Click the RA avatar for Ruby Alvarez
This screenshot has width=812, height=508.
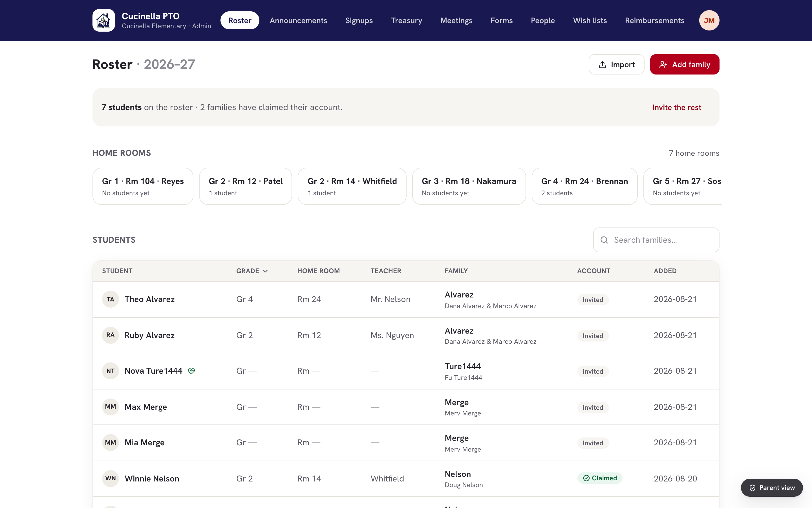[x=111, y=335]
